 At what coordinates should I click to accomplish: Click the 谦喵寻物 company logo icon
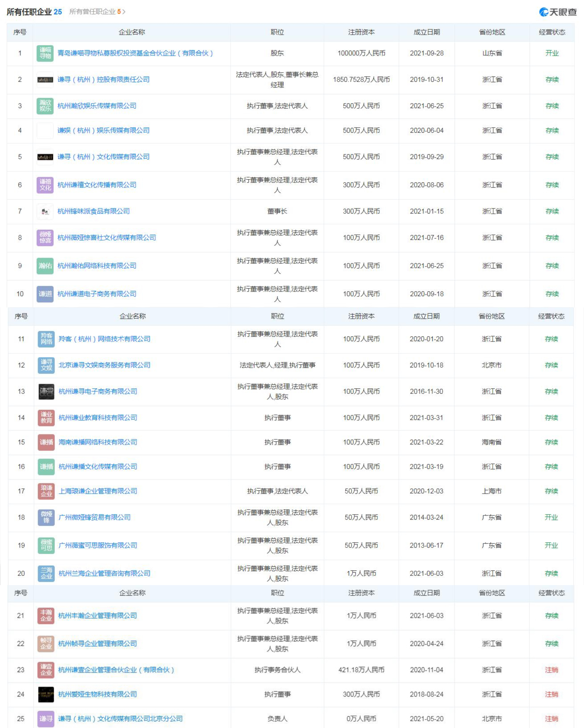45,53
